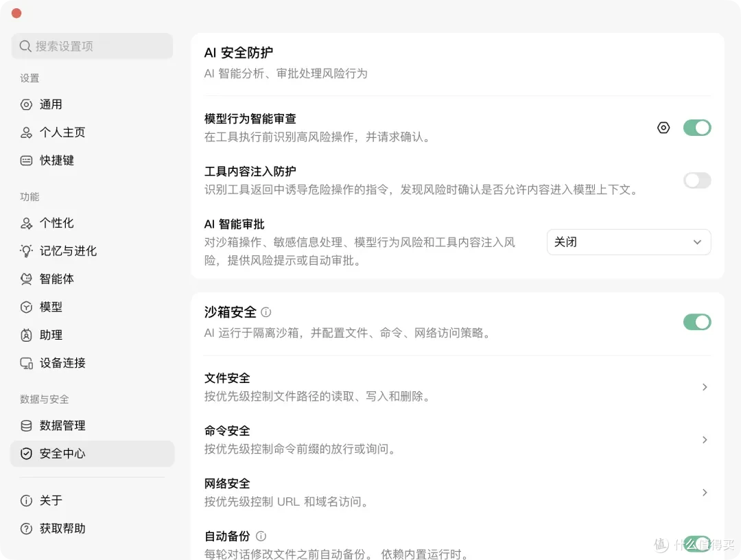Click the 设备连接 device icon

tap(27, 363)
